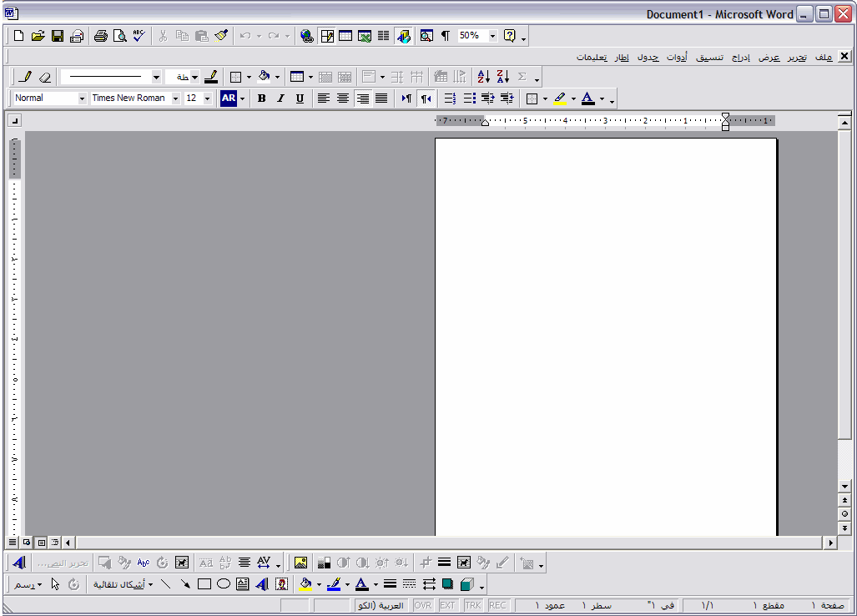Screen dimensions: 857x616
Task: Choose the Select Objects pointer tool
Action: pos(55,584)
